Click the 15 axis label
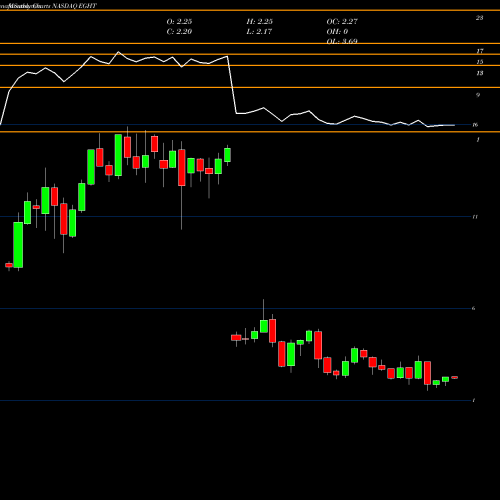Screen dimensions: 500x500 click(479, 62)
